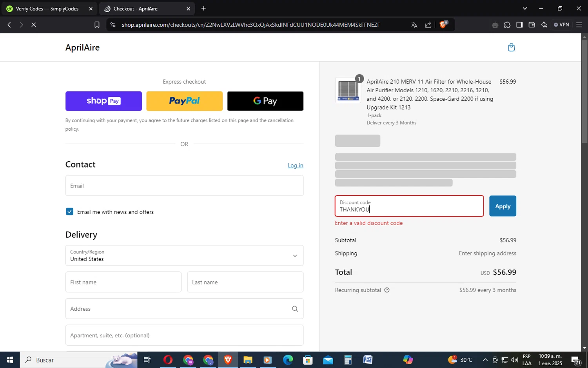Toggle the browser sidebar panel

tap(519, 25)
